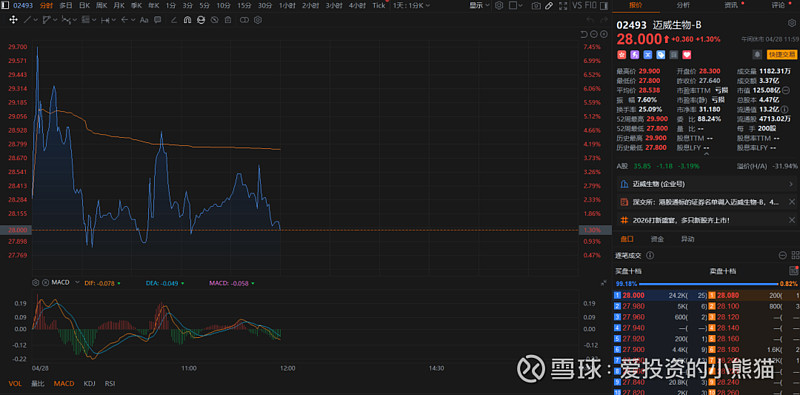Switch to 周K weekly chart
This screenshot has height=395, width=800.
[102, 5]
